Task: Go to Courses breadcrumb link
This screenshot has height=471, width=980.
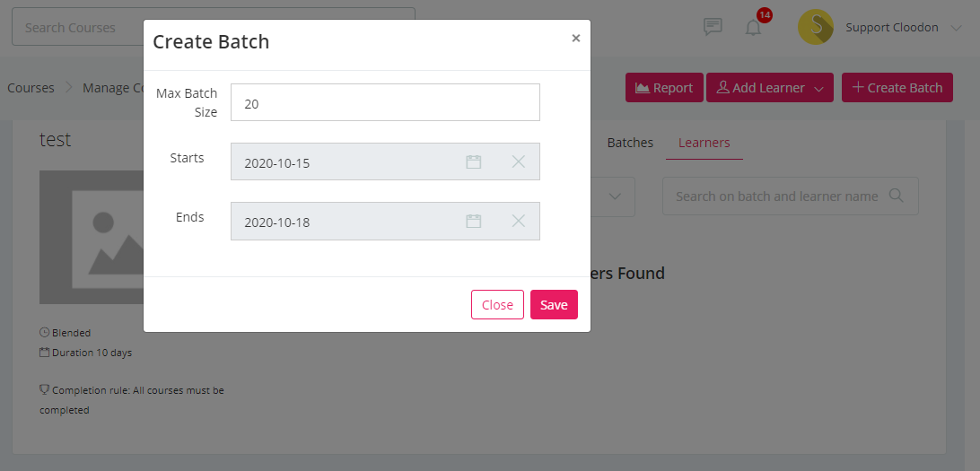Action: [x=31, y=87]
